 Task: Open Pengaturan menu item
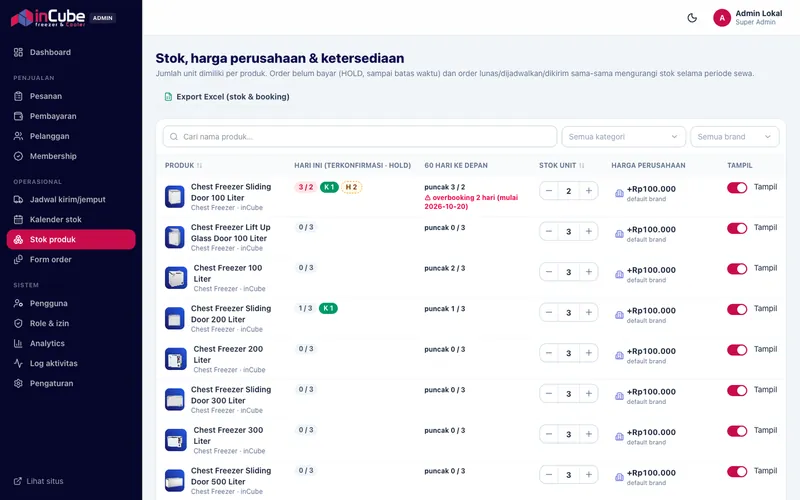tap(71, 383)
